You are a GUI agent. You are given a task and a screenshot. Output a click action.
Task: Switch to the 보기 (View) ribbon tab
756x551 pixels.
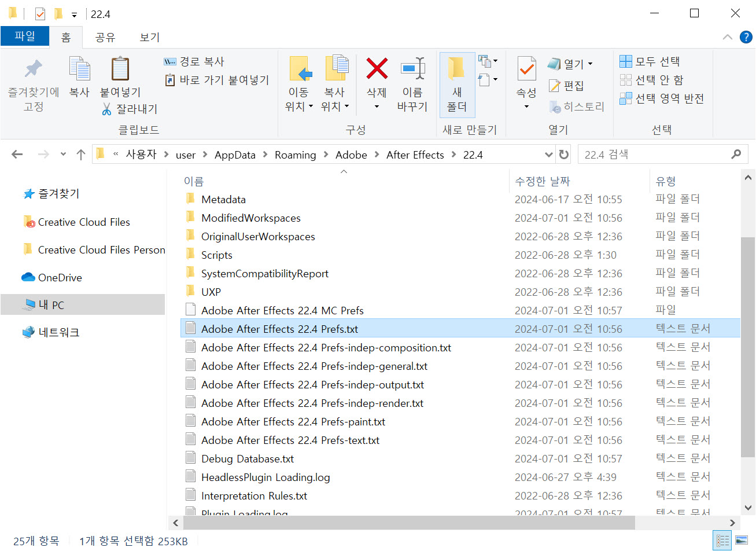coord(149,37)
